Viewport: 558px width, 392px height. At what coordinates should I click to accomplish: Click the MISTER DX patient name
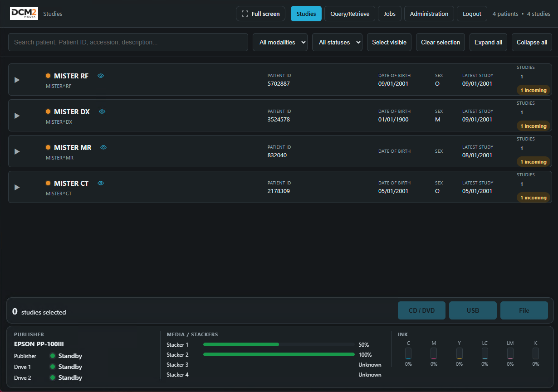pos(72,111)
